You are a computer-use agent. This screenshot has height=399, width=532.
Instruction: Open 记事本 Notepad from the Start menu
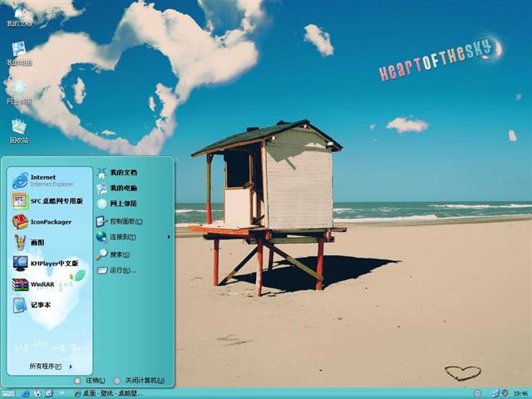coord(50,305)
